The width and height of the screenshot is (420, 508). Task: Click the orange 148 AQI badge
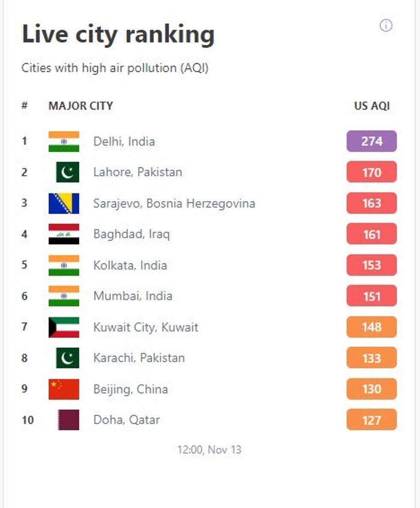point(372,327)
